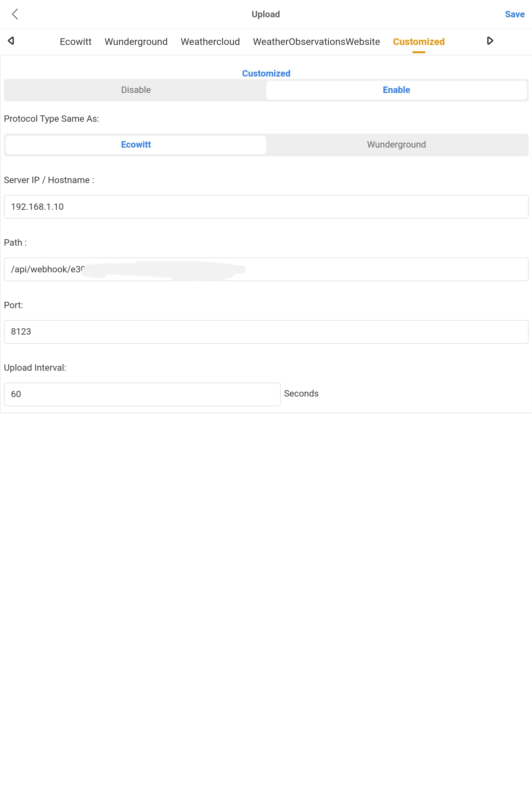Image resolution: width=532 pixels, height=804 pixels.
Task: Click the Server IP / Hostname field
Action: pos(266,206)
